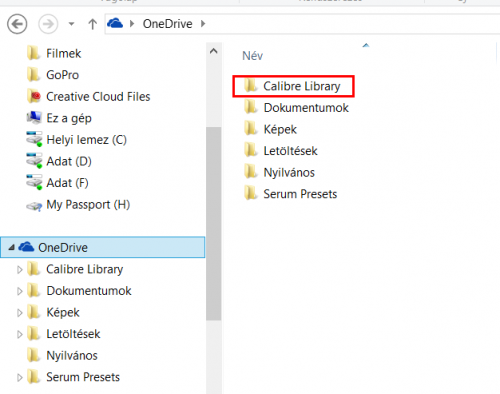
Task: Expand the Serum Presets tree node
Action: [x=20, y=377]
